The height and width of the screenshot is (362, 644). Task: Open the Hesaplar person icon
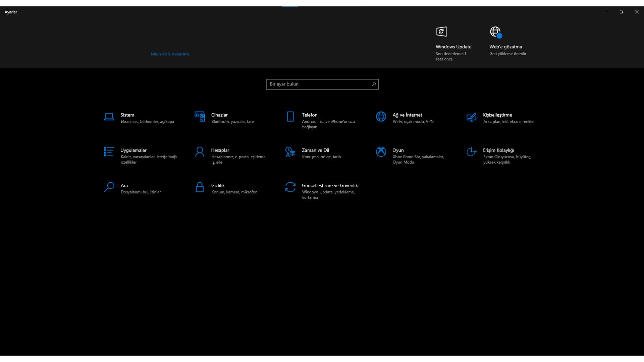(200, 152)
